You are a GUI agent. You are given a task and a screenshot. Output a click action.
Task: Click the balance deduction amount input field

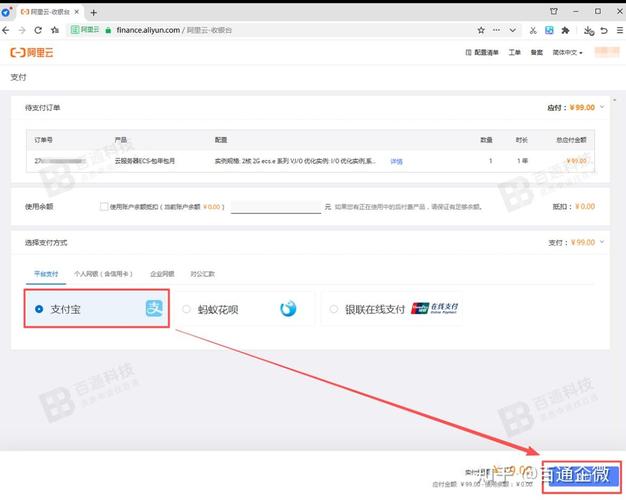(276, 207)
